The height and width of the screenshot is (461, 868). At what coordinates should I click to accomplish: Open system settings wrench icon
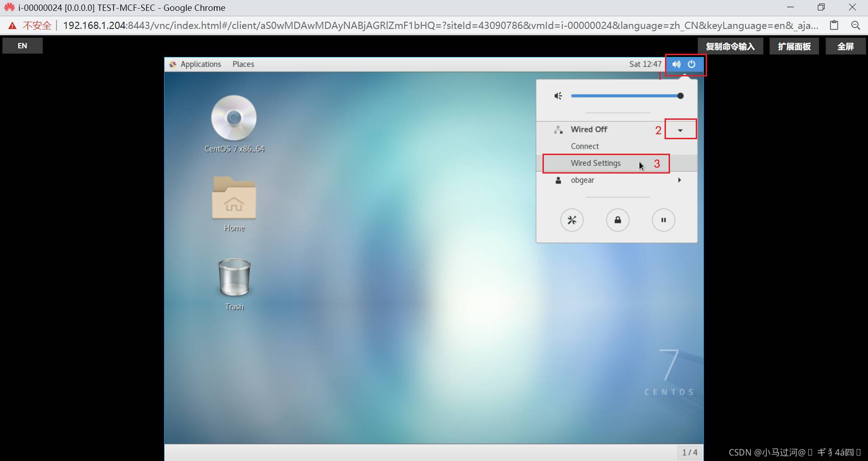[x=572, y=220]
